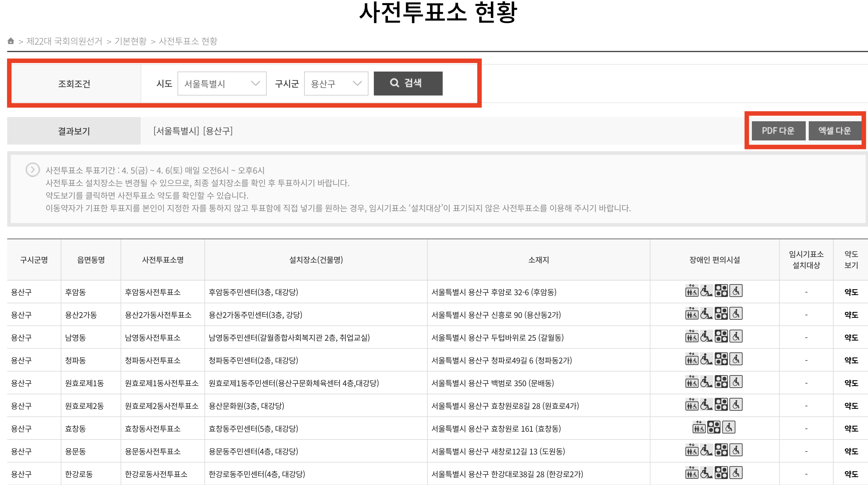Select 사전투표소 현황 breadcrumb item
The image size is (868, 485).
pos(188,41)
